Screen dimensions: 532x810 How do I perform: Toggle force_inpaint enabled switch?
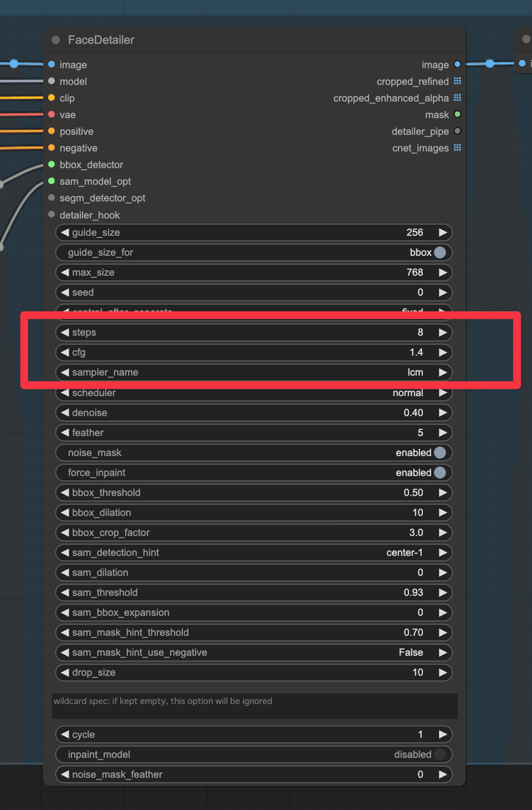tap(440, 473)
